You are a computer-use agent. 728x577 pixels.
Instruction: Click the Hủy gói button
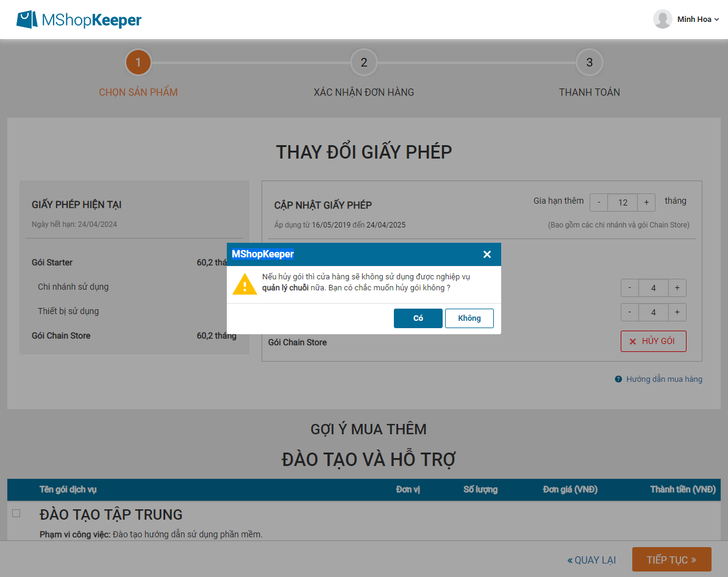[x=653, y=341]
